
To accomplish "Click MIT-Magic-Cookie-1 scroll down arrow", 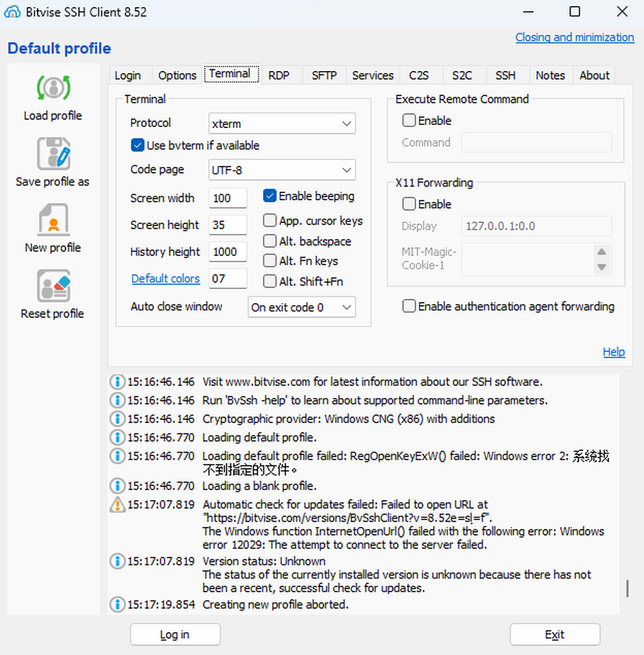I will [x=602, y=267].
